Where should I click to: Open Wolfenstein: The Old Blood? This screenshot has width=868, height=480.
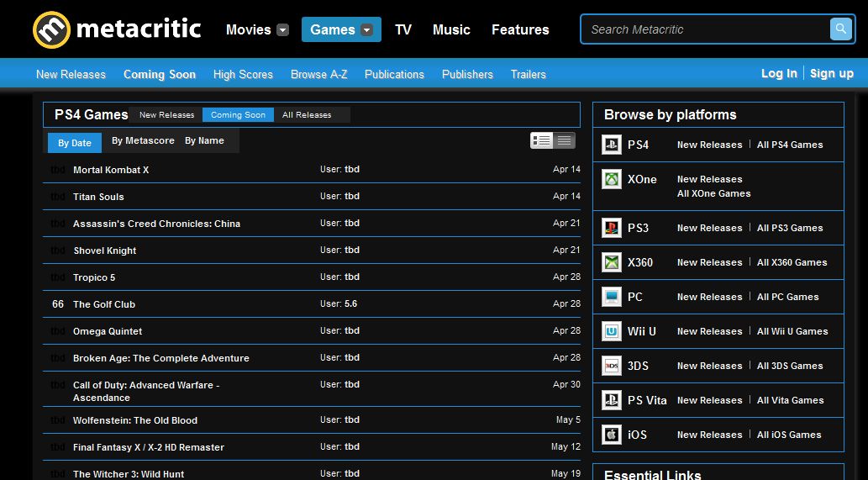(135, 420)
